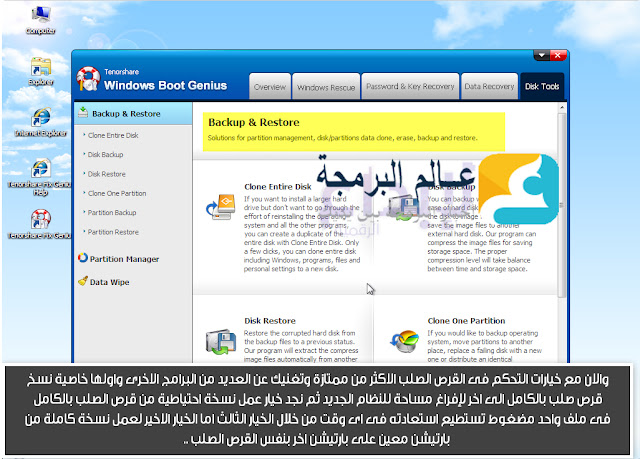The image size is (640, 459).
Task: Click the Windows Boot Genius lifebuoy logo
Action: pyautogui.click(x=88, y=78)
